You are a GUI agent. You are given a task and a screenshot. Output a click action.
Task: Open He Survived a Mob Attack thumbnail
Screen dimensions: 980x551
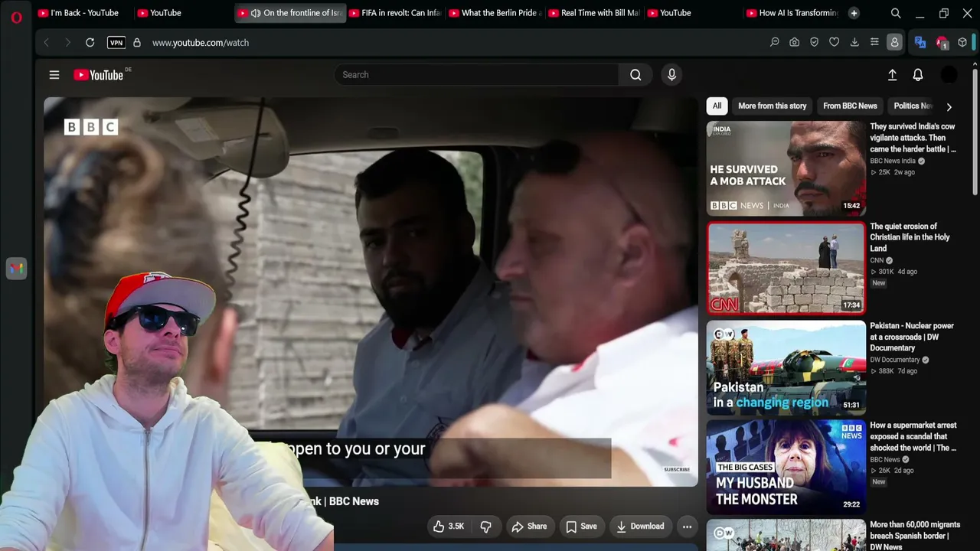point(786,168)
